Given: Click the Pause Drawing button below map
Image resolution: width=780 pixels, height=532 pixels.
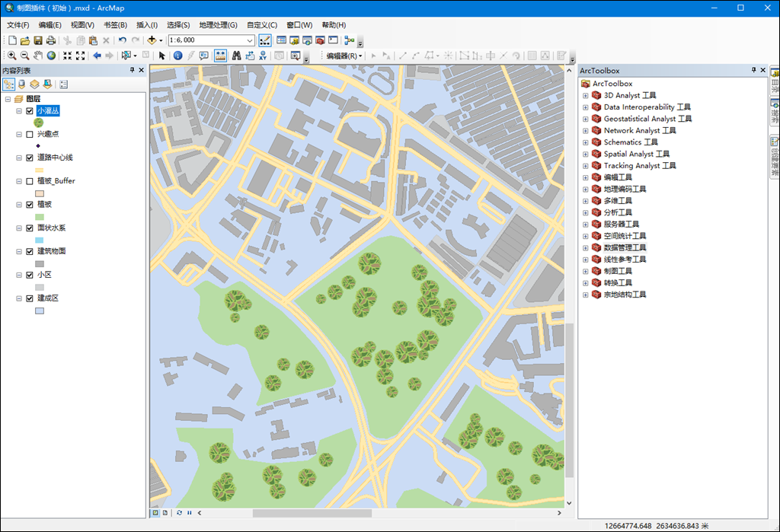Looking at the screenshot, I should point(190,513).
